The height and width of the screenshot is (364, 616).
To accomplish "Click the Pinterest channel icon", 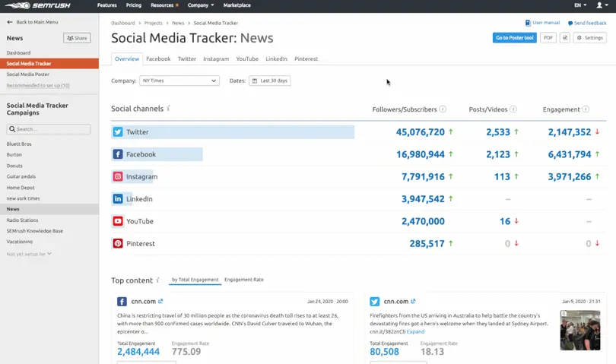I will pos(118,244).
